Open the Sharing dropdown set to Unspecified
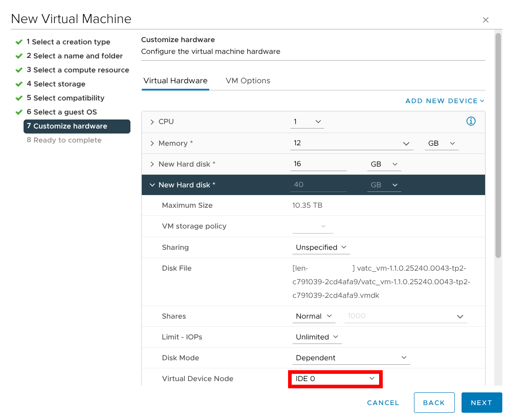The image size is (510, 420). pos(321,248)
